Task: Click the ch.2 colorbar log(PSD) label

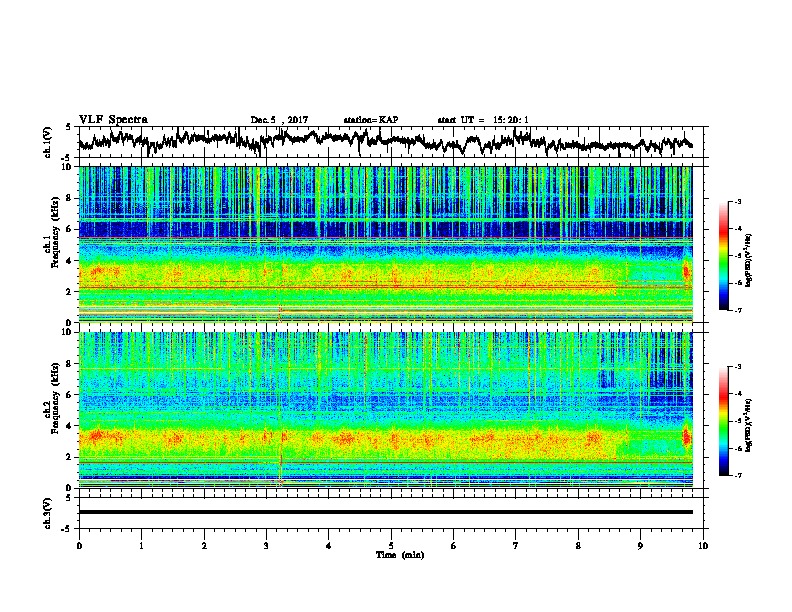Action: [748, 425]
